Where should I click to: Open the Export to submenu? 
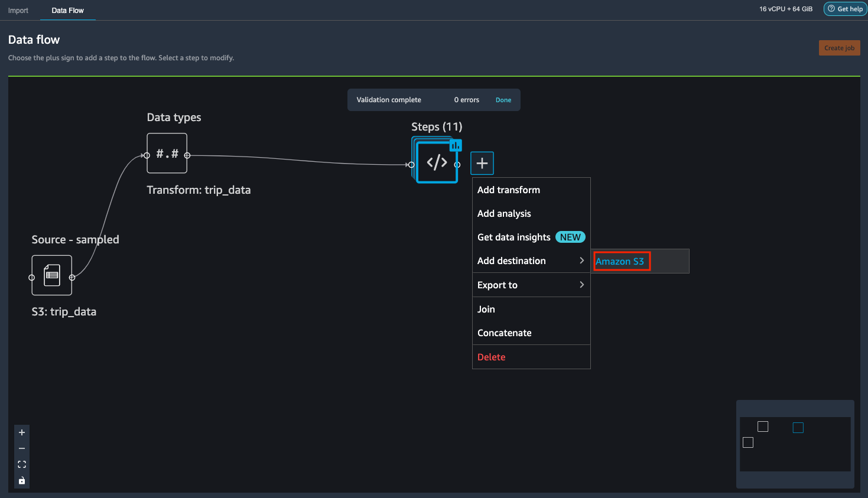(x=531, y=285)
